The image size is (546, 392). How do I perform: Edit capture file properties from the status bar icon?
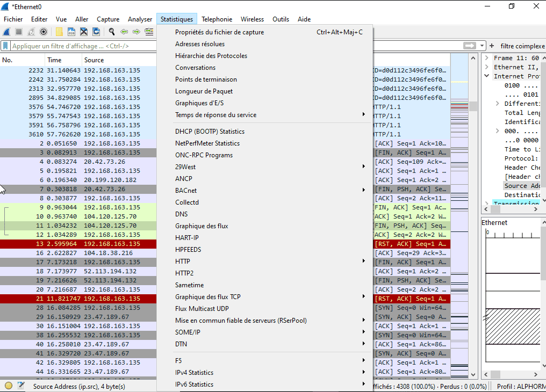[x=21, y=386]
